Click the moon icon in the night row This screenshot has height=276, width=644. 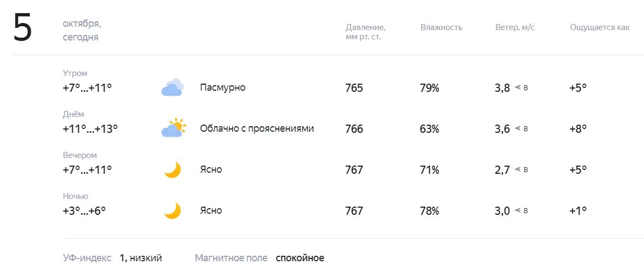[173, 211]
